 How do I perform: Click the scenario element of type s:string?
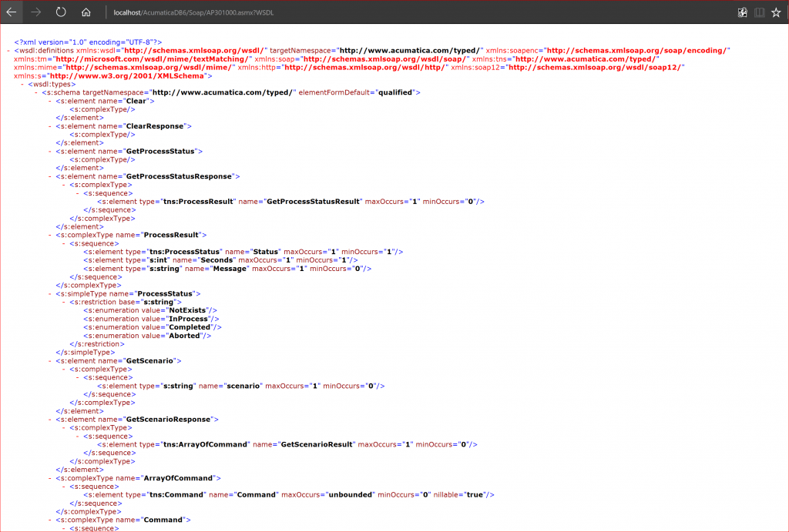[241, 386]
